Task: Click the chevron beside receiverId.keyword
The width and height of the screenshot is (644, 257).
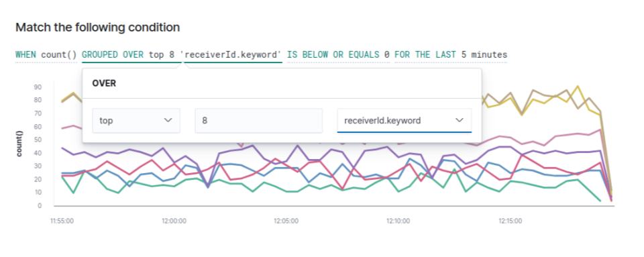Action: [x=460, y=120]
